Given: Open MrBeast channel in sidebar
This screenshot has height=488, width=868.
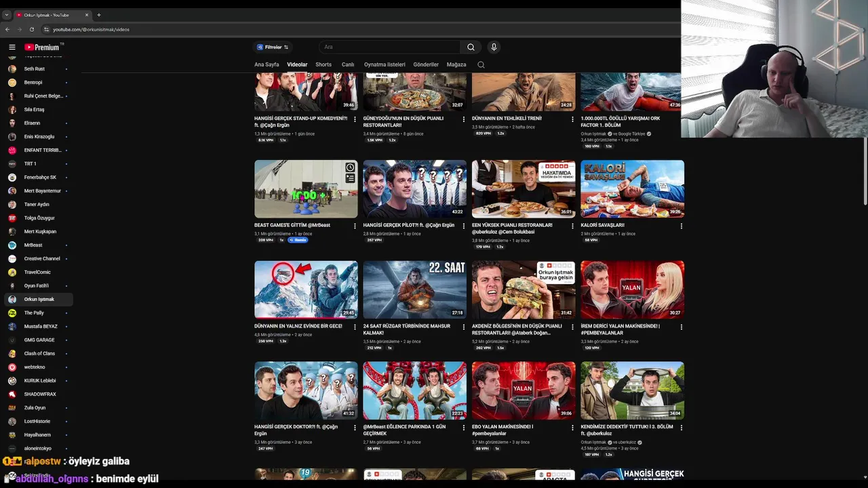Looking at the screenshot, I should tap(33, 245).
